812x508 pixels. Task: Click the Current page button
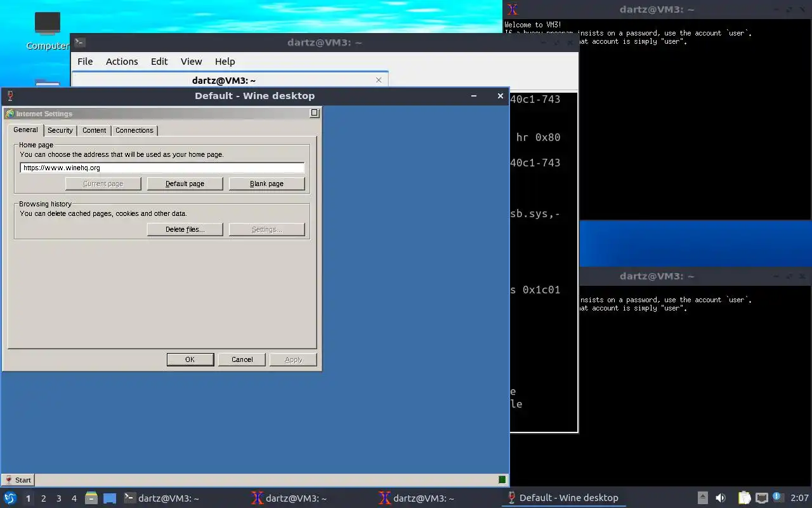[x=103, y=184]
